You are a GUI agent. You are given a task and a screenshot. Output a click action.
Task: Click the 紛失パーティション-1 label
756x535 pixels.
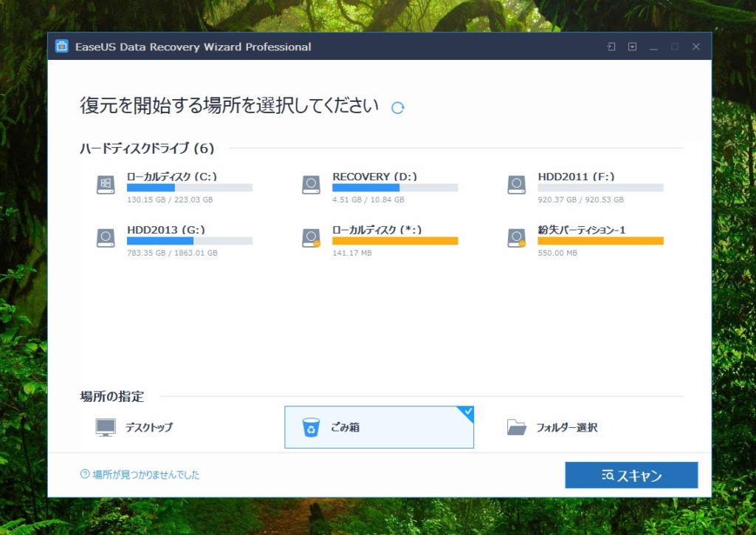(582, 230)
